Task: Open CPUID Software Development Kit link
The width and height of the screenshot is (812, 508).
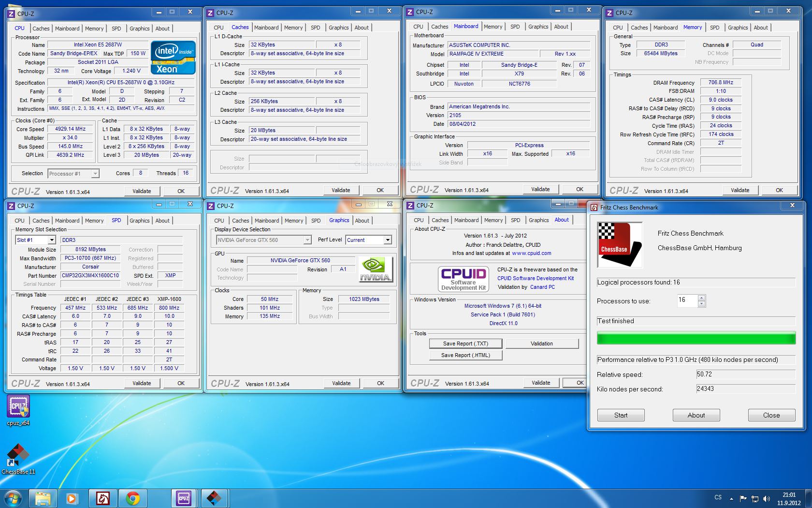Action: tap(536, 278)
